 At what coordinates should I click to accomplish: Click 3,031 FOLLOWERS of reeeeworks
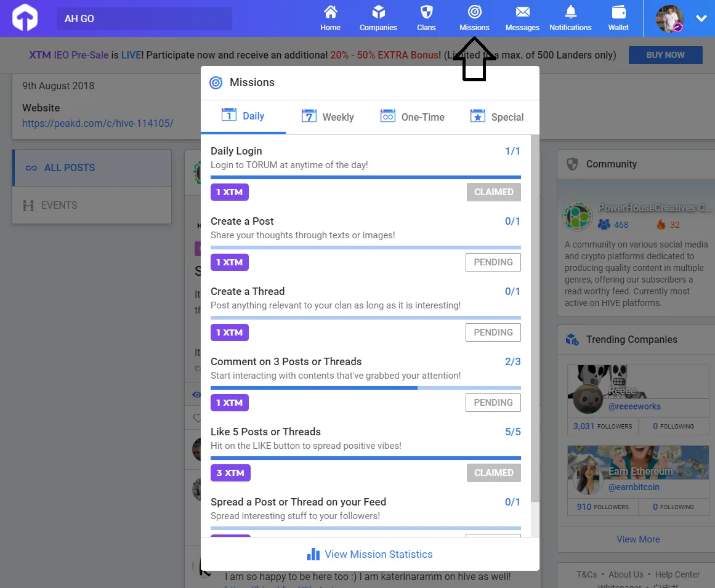(602, 426)
